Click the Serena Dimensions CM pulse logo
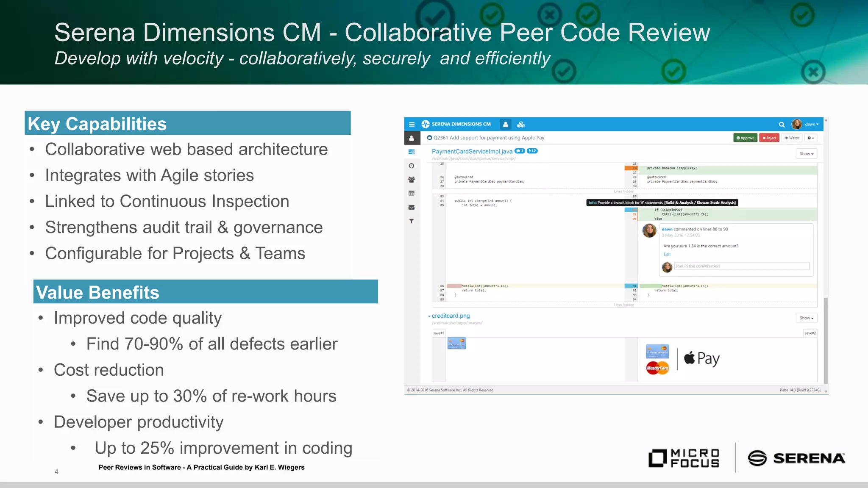The width and height of the screenshot is (868, 488). pos(425,124)
